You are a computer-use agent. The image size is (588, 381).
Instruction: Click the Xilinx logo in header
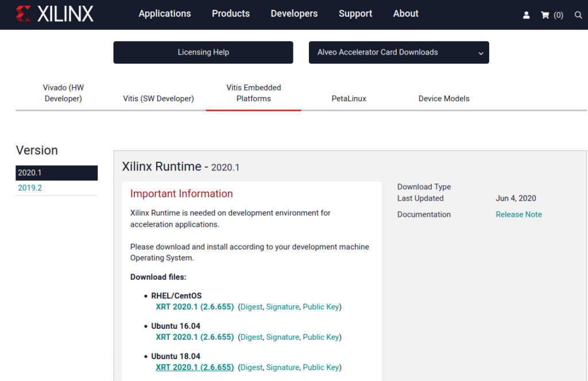click(x=55, y=14)
